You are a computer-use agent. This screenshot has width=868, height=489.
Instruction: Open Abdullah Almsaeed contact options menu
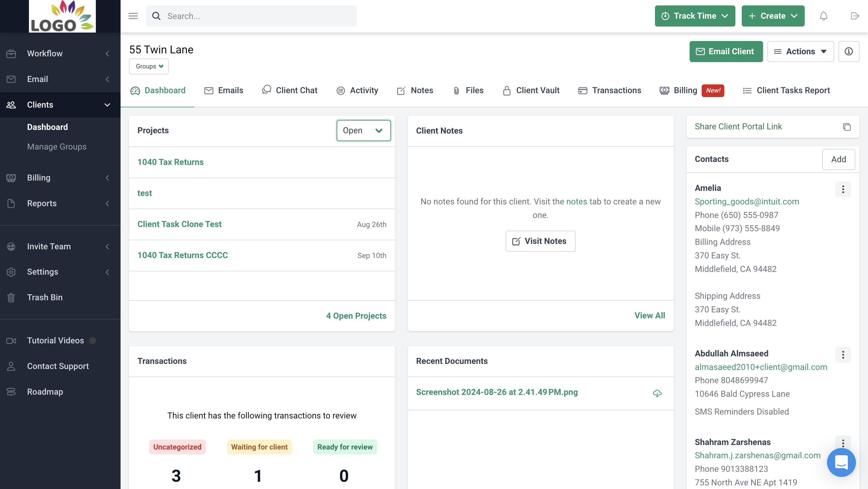click(843, 355)
